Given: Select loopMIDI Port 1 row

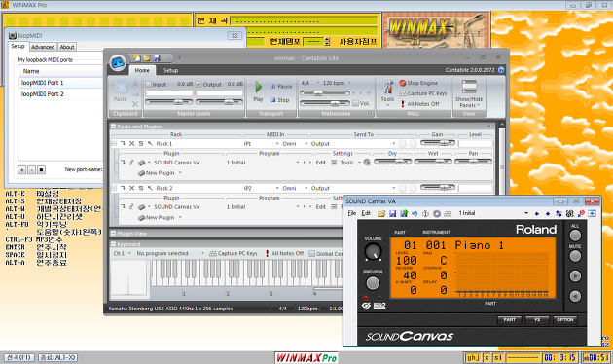Looking at the screenshot, I should (x=61, y=83).
